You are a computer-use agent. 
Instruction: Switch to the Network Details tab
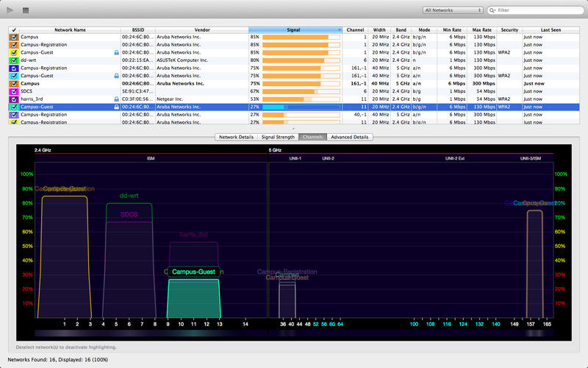pyautogui.click(x=236, y=137)
